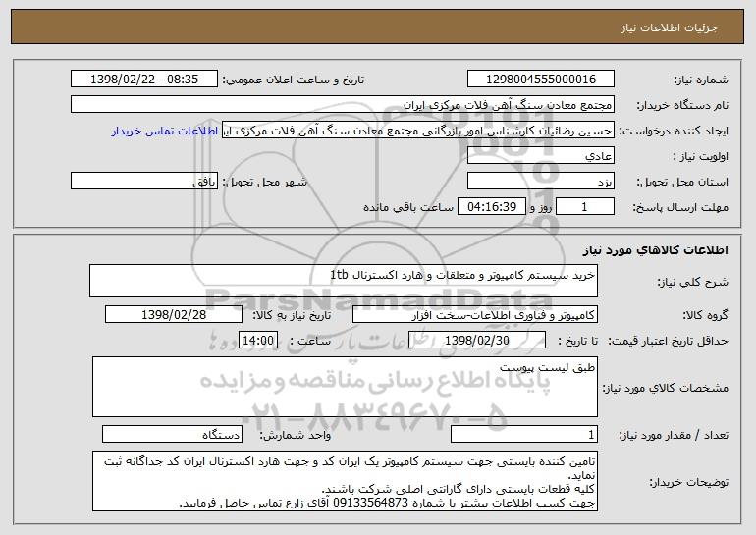This screenshot has height=535, width=756.
Task: Click the تاریخ و ساعت اعلان عمومی label
Action: click(294, 80)
